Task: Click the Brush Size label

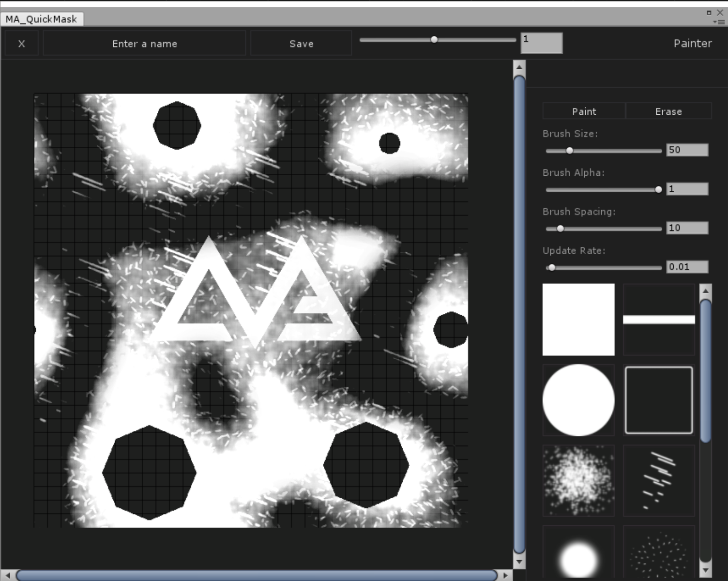Action: click(570, 134)
